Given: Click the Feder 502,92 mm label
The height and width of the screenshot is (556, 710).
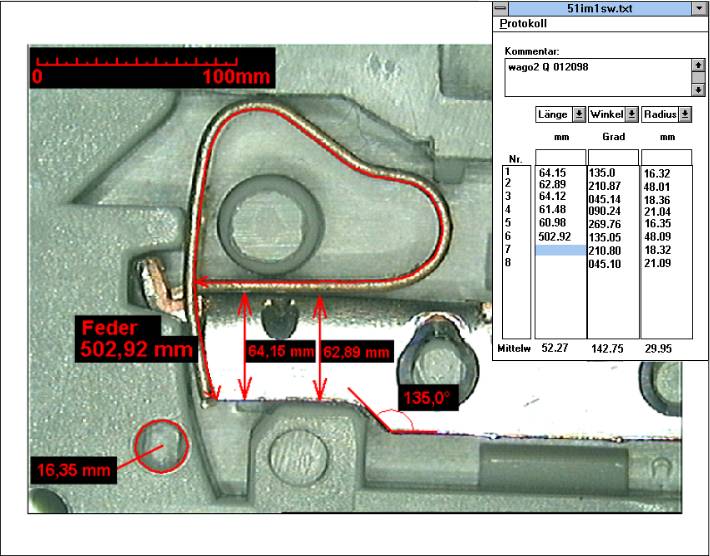Looking at the screenshot, I should click(136, 339).
